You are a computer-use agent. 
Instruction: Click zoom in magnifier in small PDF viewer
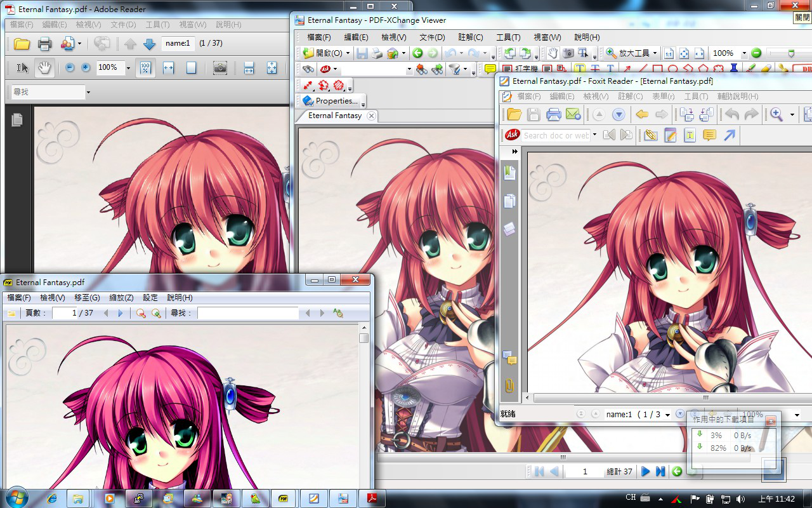click(x=156, y=313)
